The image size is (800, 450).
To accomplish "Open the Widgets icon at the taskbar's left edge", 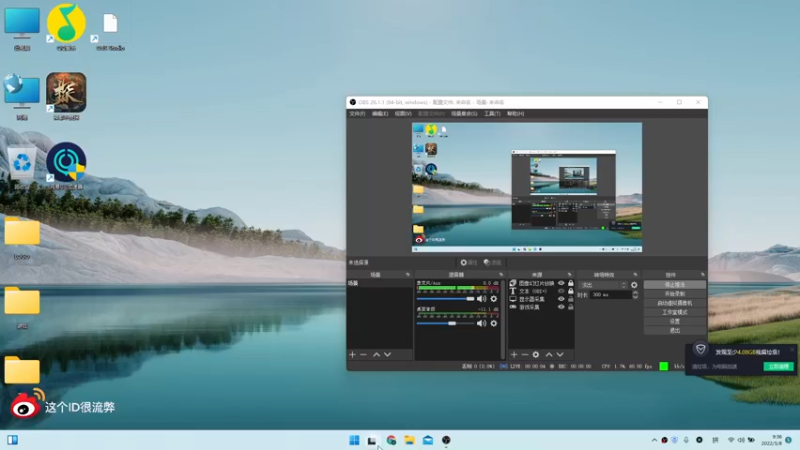I will click(x=13, y=440).
